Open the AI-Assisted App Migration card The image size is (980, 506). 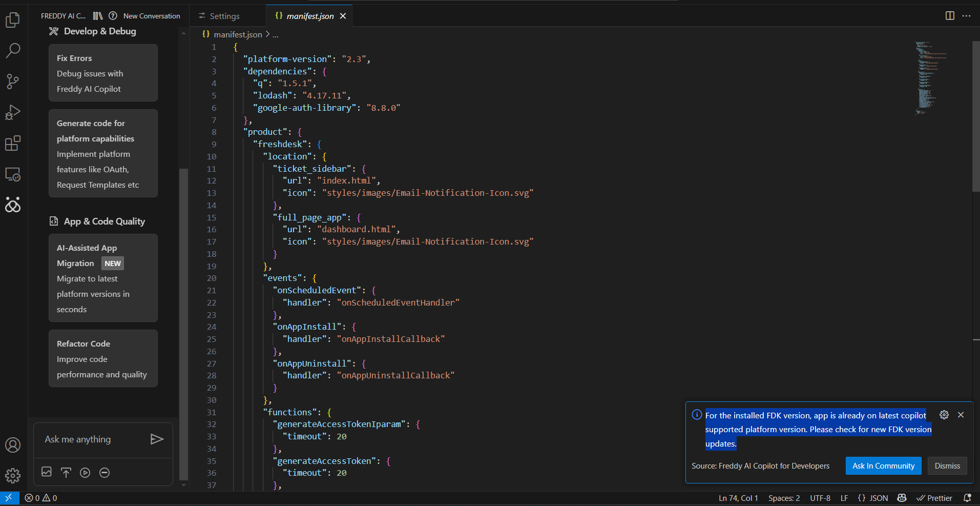point(103,278)
